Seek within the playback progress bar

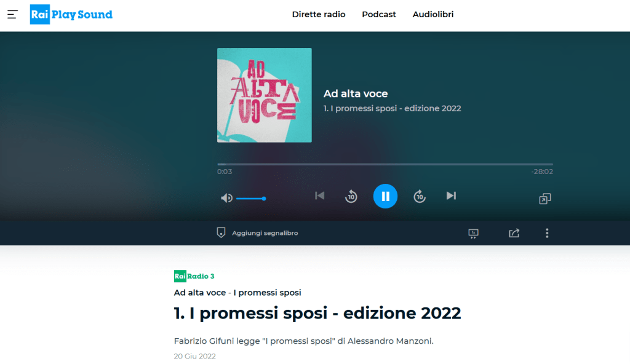pos(385,164)
